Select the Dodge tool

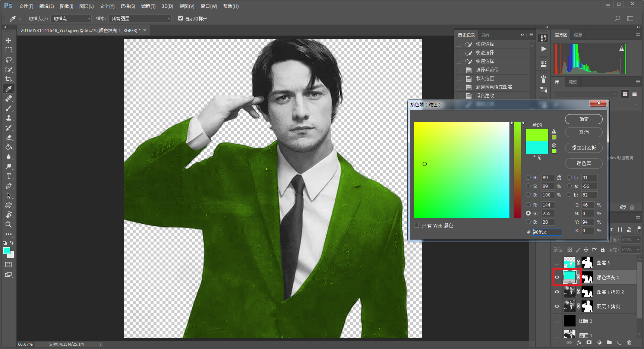click(x=8, y=166)
